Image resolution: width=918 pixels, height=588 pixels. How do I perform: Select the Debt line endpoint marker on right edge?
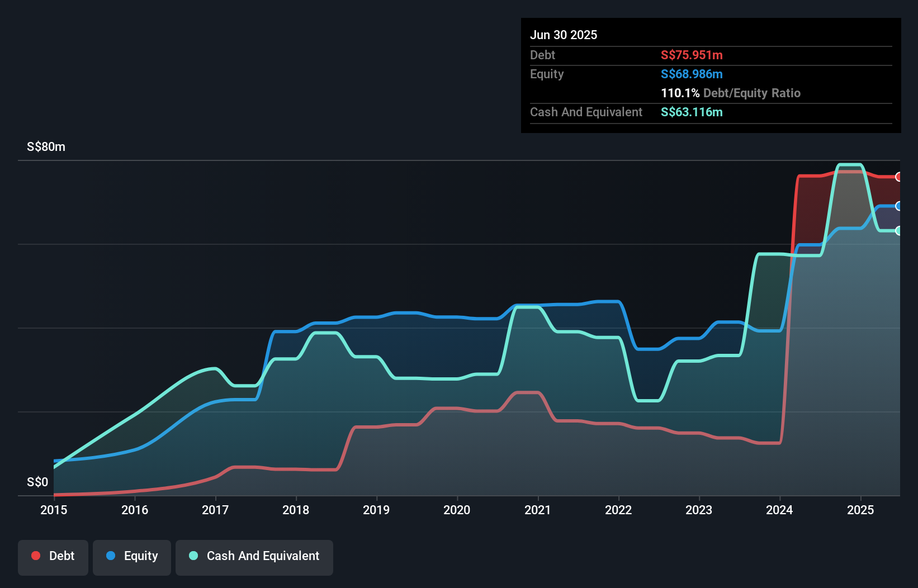(x=899, y=178)
